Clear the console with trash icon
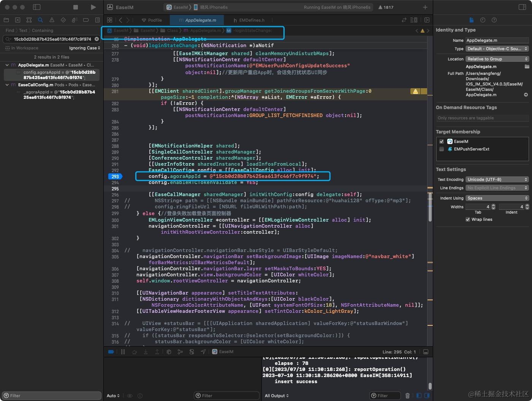Viewport: 532px width, 401px height. tap(407, 396)
